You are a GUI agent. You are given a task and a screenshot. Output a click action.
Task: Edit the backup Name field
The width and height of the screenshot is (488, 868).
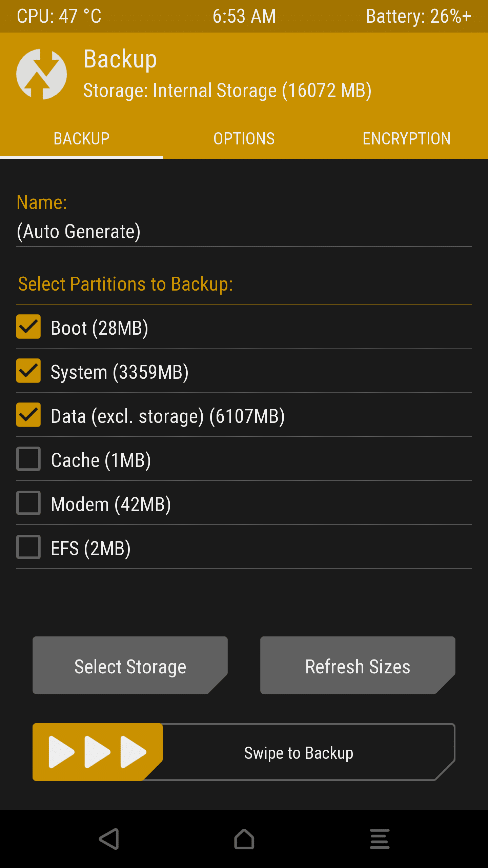point(244,232)
